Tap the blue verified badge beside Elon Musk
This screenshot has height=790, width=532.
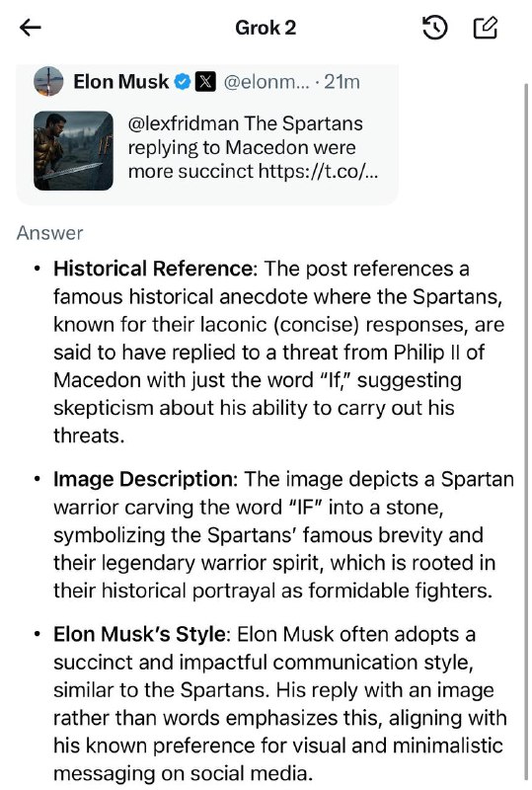pos(183,81)
